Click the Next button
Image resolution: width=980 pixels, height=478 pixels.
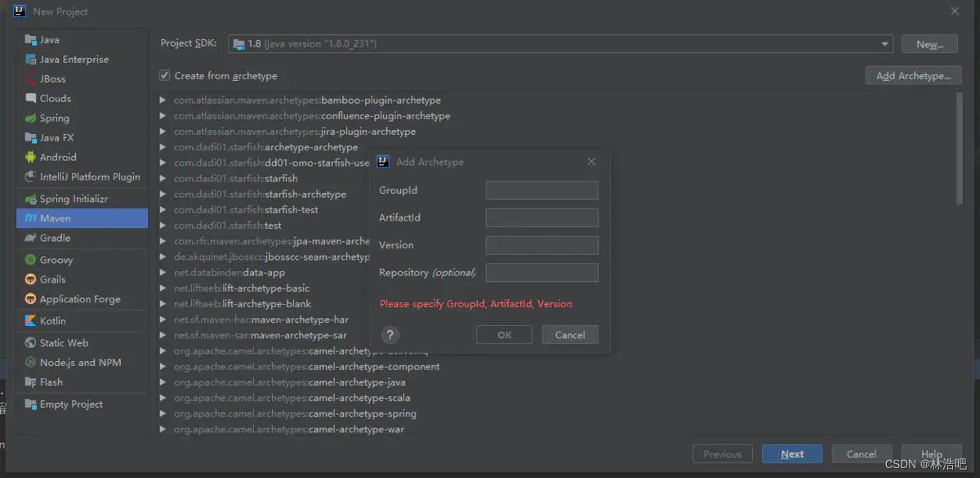[792, 454]
